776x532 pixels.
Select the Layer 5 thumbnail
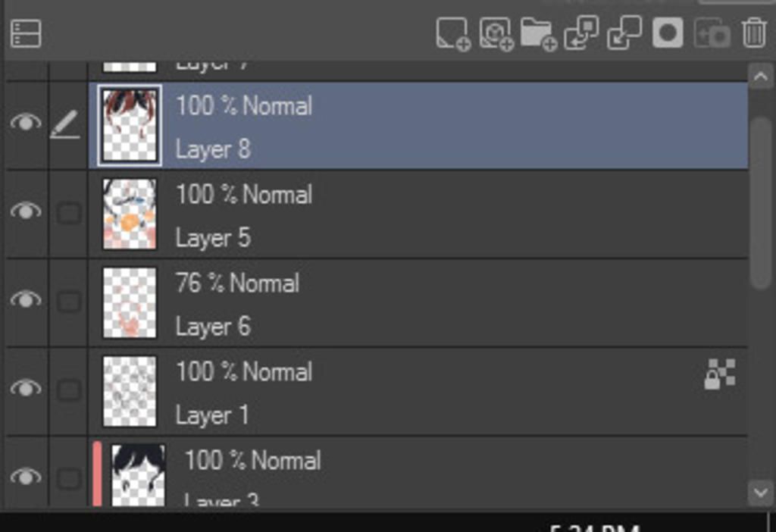pyautogui.click(x=130, y=214)
